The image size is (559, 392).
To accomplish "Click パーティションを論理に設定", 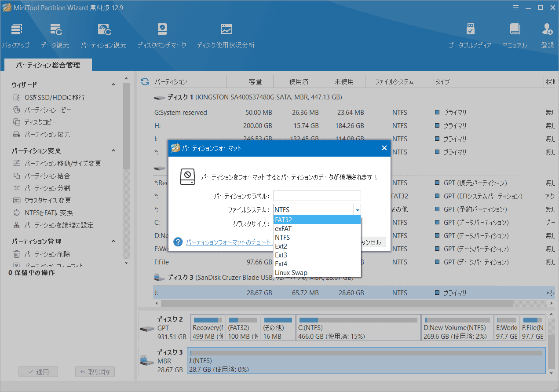I will pyautogui.click(x=53, y=225).
